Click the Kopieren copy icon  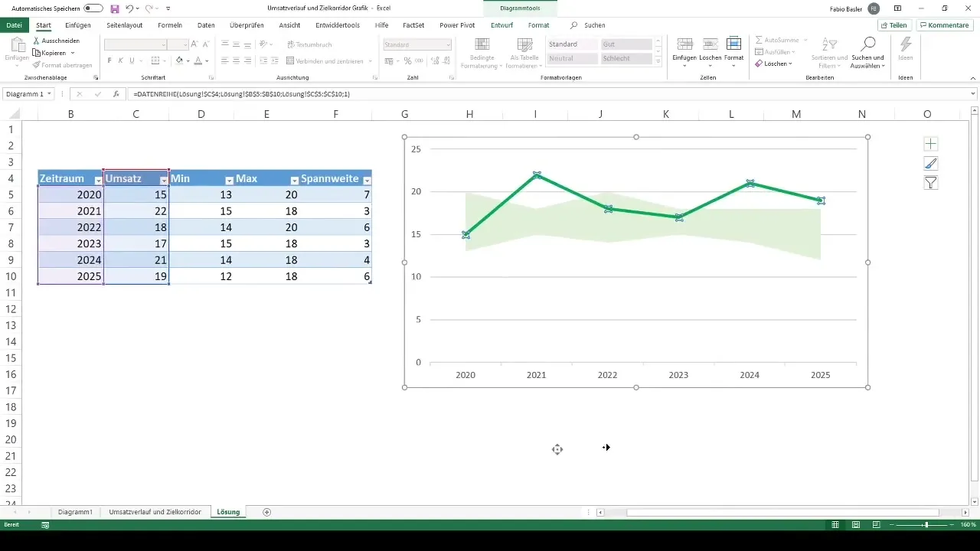36,53
